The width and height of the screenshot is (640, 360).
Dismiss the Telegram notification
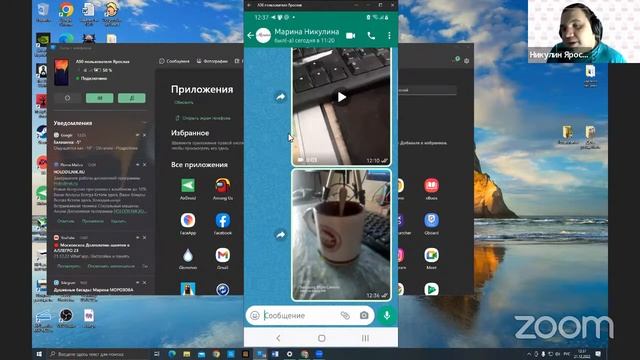tap(144, 282)
